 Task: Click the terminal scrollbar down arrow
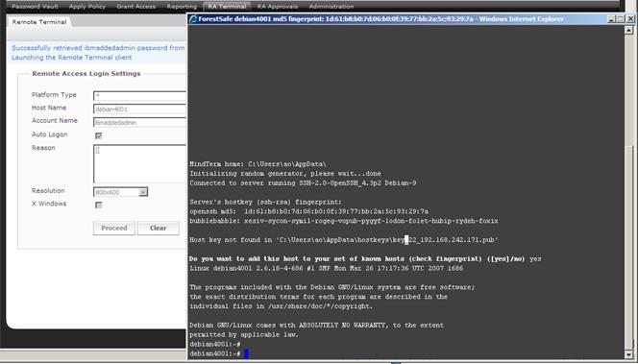point(628,355)
